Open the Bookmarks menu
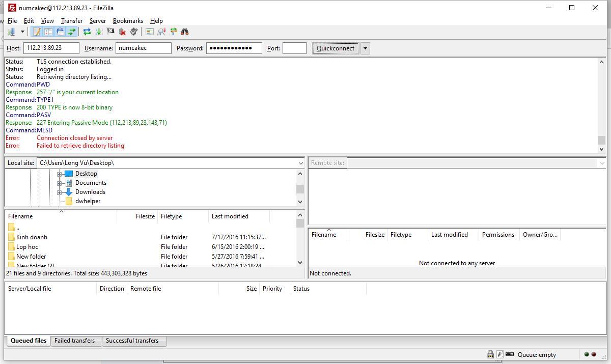The height and width of the screenshot is (364, 611). (x=128, y=21)
